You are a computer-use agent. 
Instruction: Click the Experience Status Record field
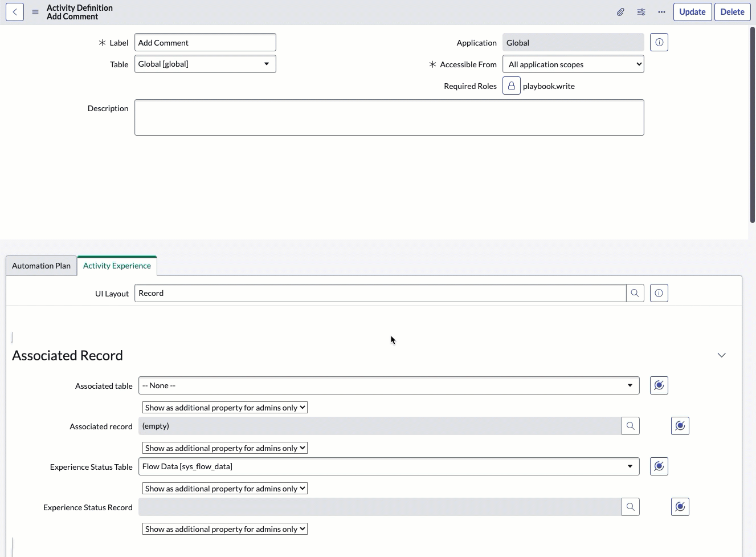(x=380, y=507)
